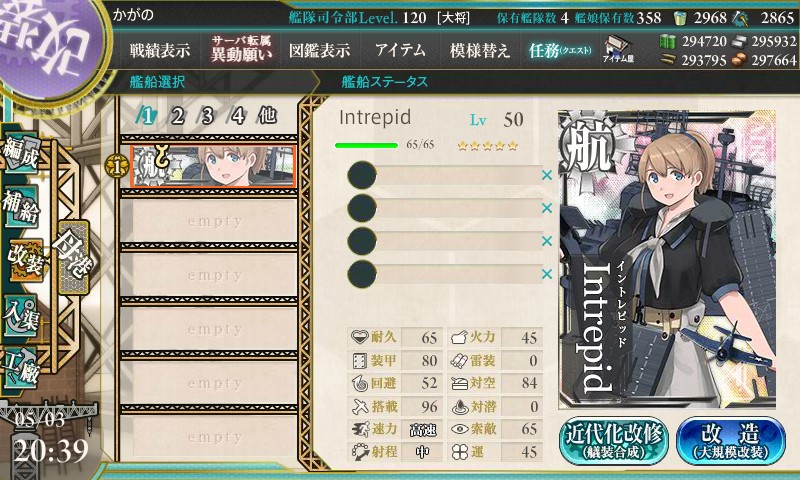Select the 他 other ships tab
The width and height of the screenshot is (800, 480).
coord(268,116)
